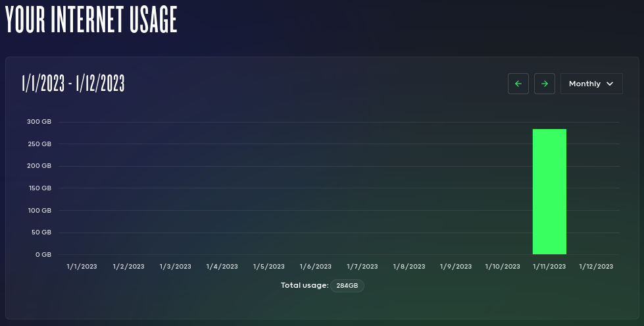The image size is (644, 326).
Task: Select the 1/1/2023 axis label
Action: pos(82,267)
